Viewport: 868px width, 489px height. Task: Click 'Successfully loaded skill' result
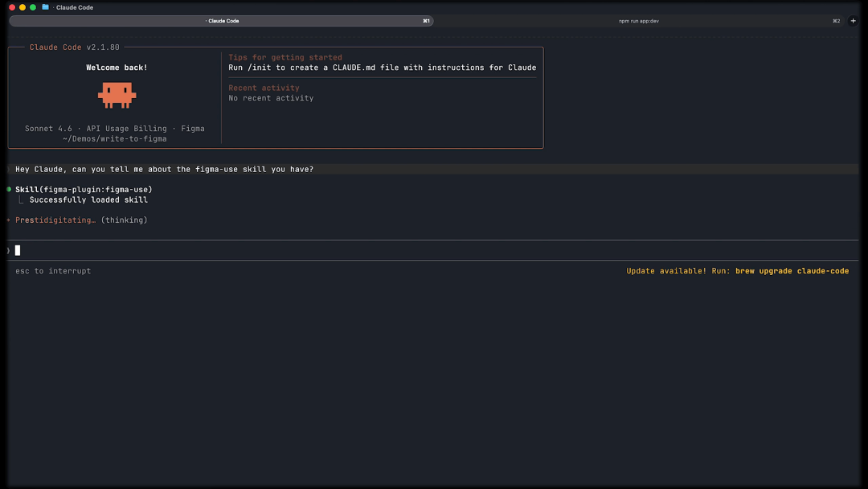tap(88, 200)
